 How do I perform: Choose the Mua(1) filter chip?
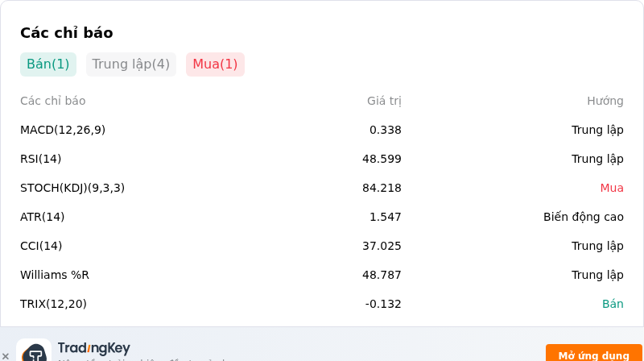[215, 64]
